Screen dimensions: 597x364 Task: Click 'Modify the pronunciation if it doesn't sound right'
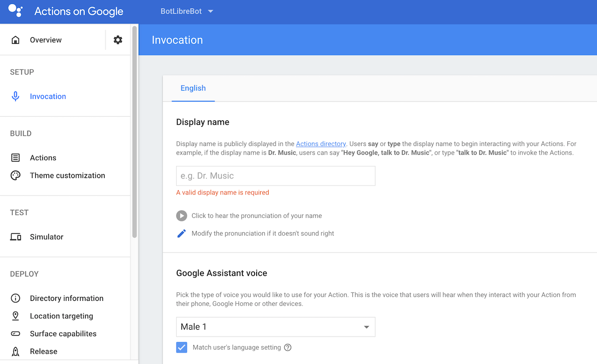(x=263, y=233)
